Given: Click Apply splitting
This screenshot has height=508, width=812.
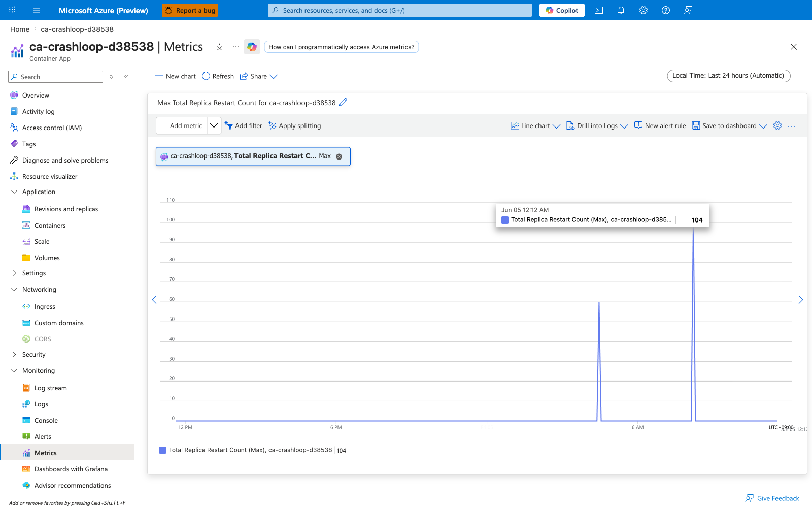Looking at the screenshot, I should pyautogui.click(x=295, y=125).
